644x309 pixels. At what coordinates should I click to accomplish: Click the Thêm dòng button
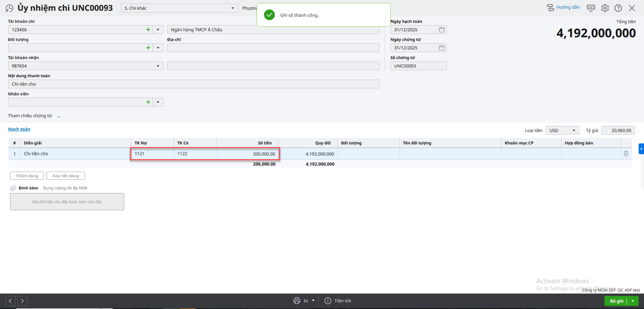(27, 176)
